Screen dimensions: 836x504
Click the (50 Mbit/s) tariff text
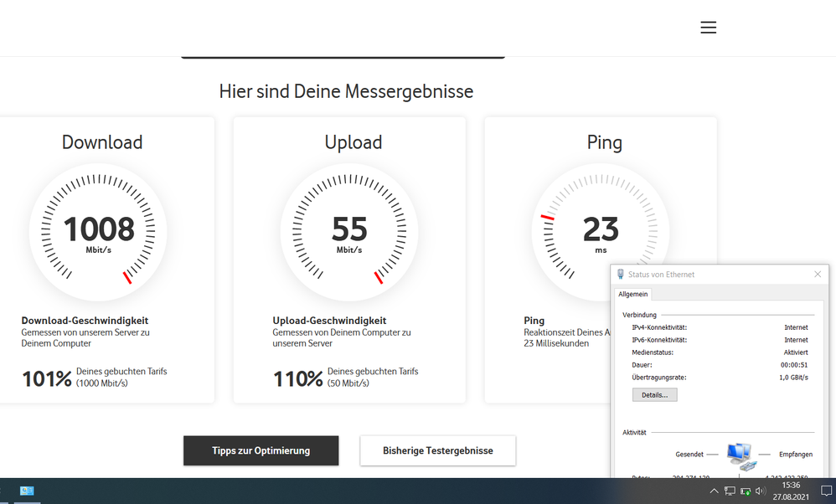tap(348, 383)
